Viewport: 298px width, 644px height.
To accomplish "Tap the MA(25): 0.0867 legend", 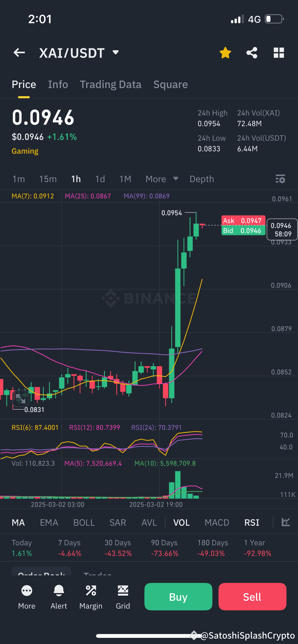I will (x=88, y=196).
